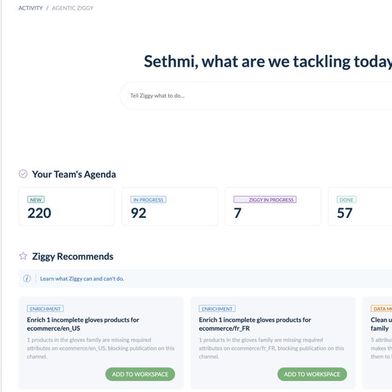Focus the 'Tell Ziggy what to do' input

(256, 96)
